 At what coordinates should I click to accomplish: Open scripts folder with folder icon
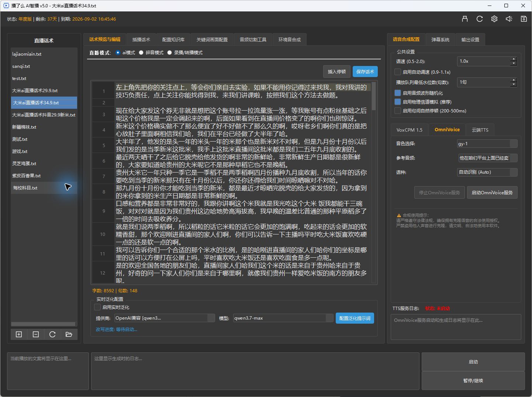coord(69,334)
